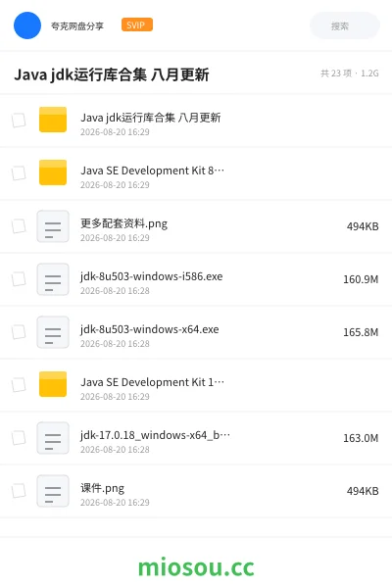This screenshot has height=588, width=392.
Task: Click file icon of jdk-8u503-windows-x64.exe
Action: (x=53, y=332)
